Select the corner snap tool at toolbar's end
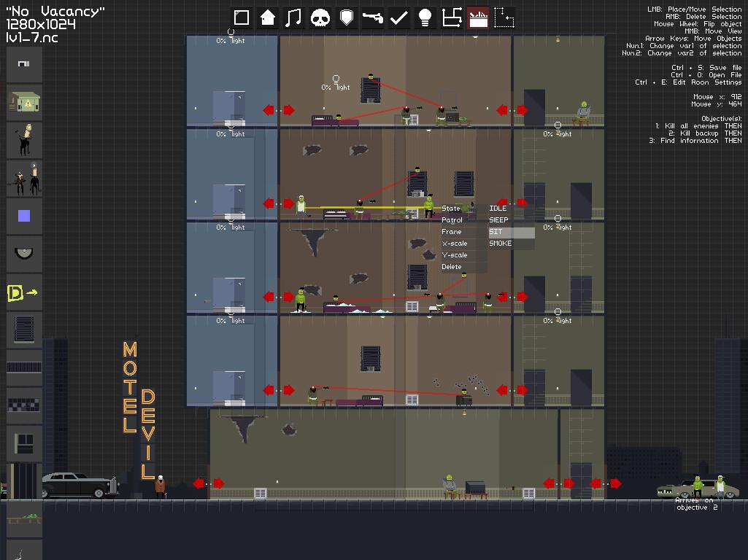Screen dimensions: 748x560 pyautogui.click(x=504, y=16)
